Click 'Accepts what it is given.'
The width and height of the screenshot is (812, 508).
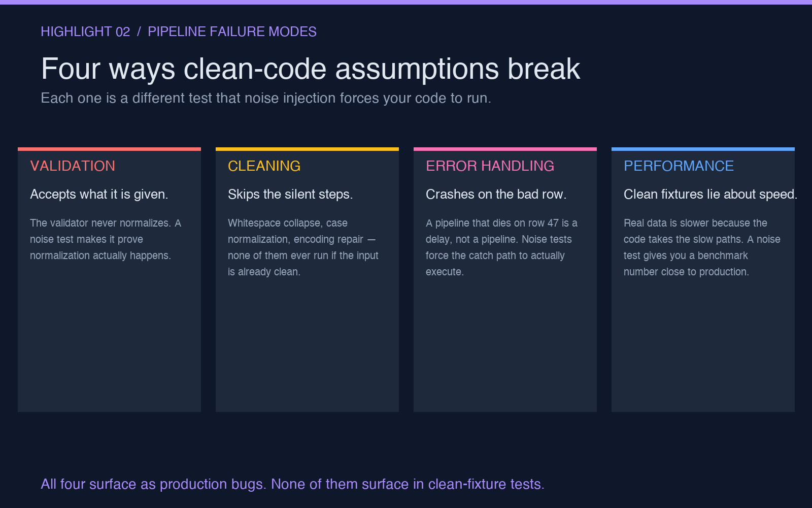tap(99, 194)
